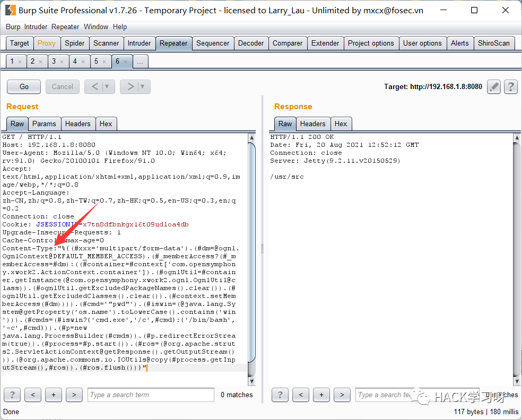Click the '117 bytes | 180 millis' status

(486, 412)
